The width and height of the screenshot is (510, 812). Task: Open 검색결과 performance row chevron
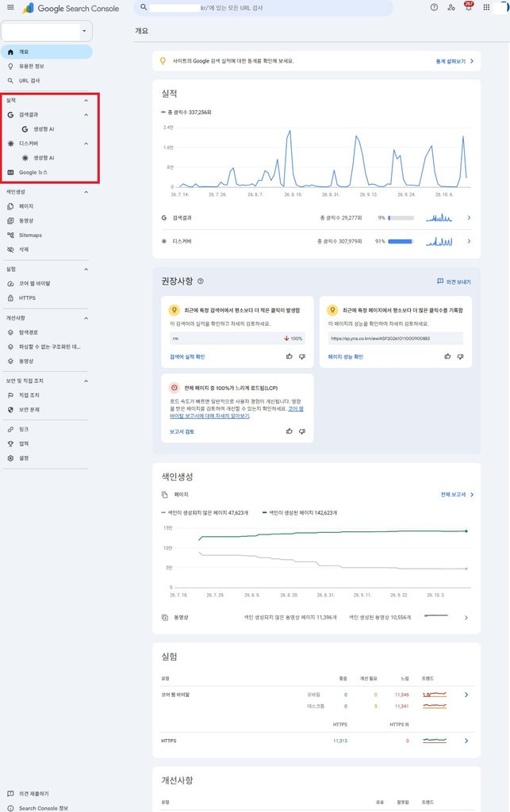tap(469, 218)
